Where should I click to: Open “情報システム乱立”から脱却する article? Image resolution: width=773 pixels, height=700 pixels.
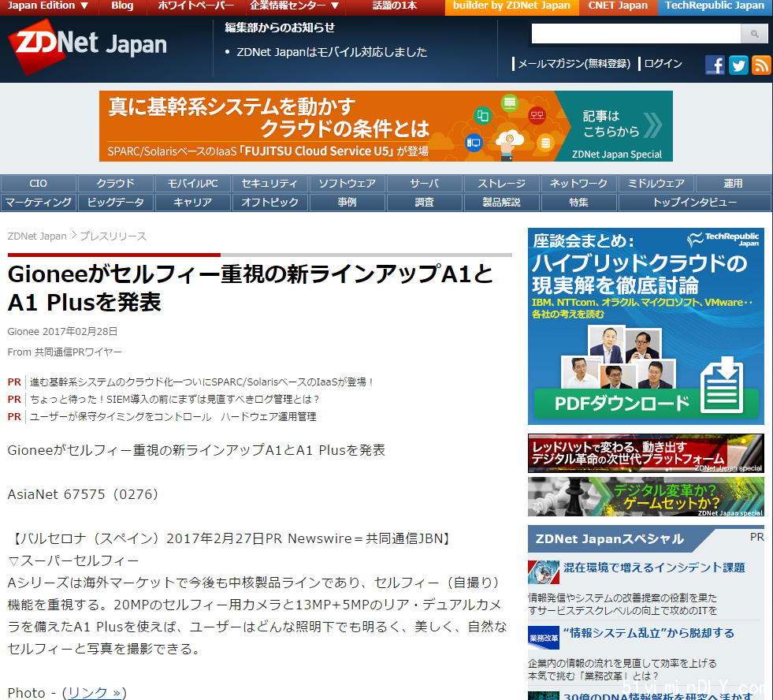(649, 633)
